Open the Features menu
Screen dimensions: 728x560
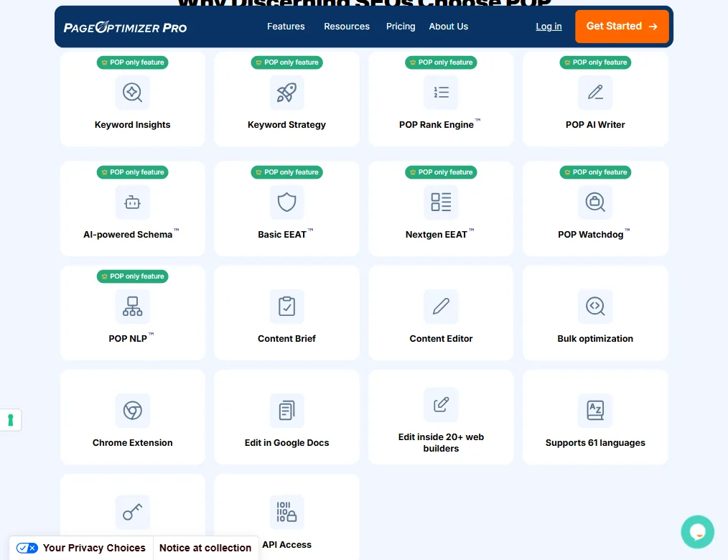(286, 27)
